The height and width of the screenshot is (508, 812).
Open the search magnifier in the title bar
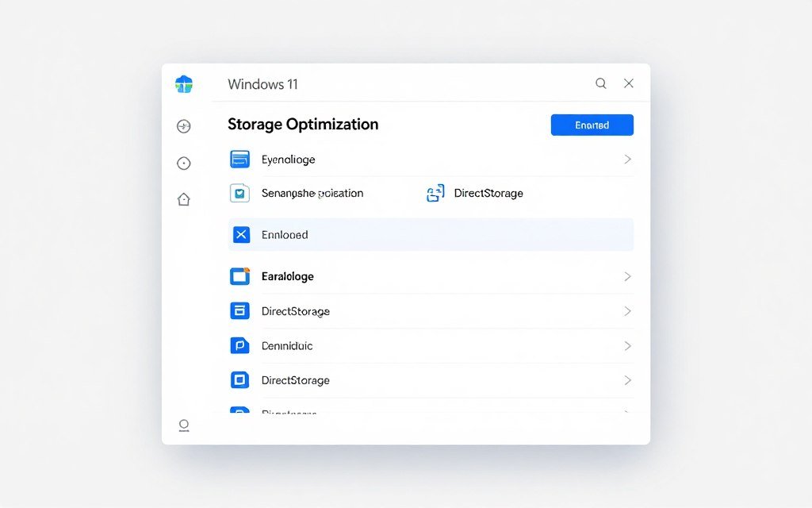pyautogui.click(x=600, y=83)
